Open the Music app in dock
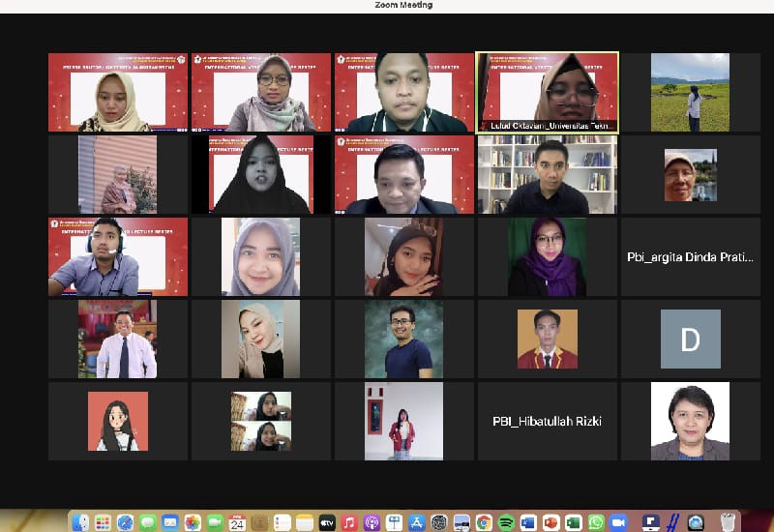 point(349,522)
